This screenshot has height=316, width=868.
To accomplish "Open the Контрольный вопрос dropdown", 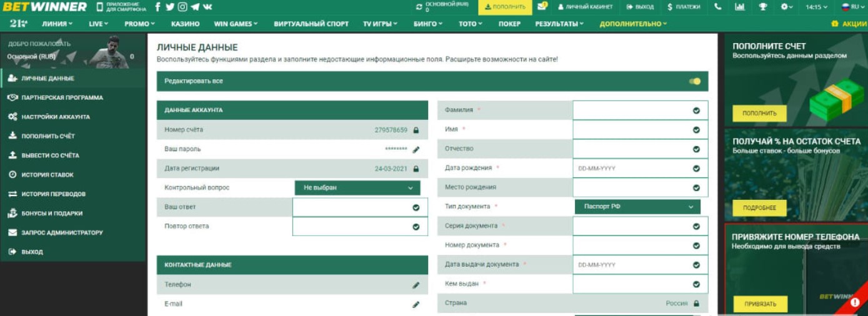I will tap(357, 187).
